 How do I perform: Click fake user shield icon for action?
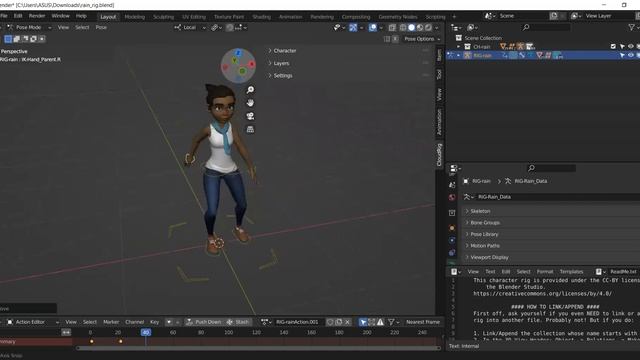[330, 322]
